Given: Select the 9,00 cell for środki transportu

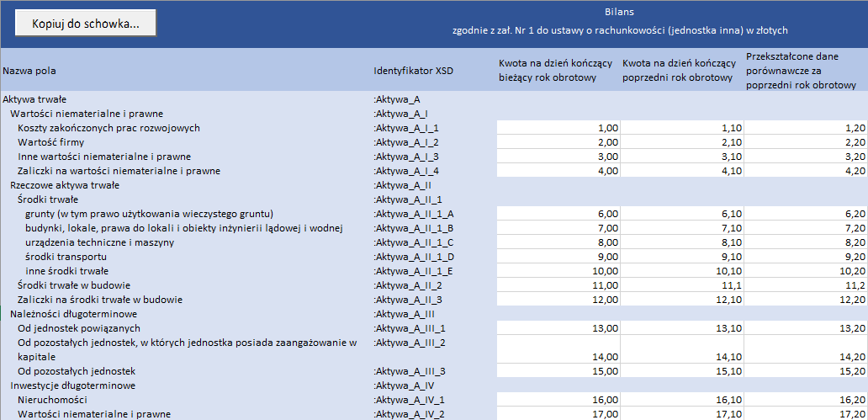Looking at the screenshot, I should pos(558,257).
